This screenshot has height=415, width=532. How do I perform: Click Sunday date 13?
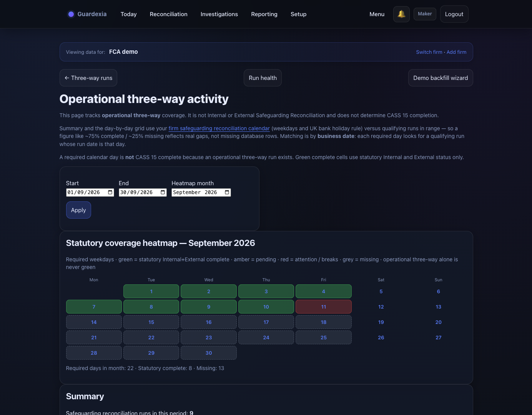(x=438, y=307)
